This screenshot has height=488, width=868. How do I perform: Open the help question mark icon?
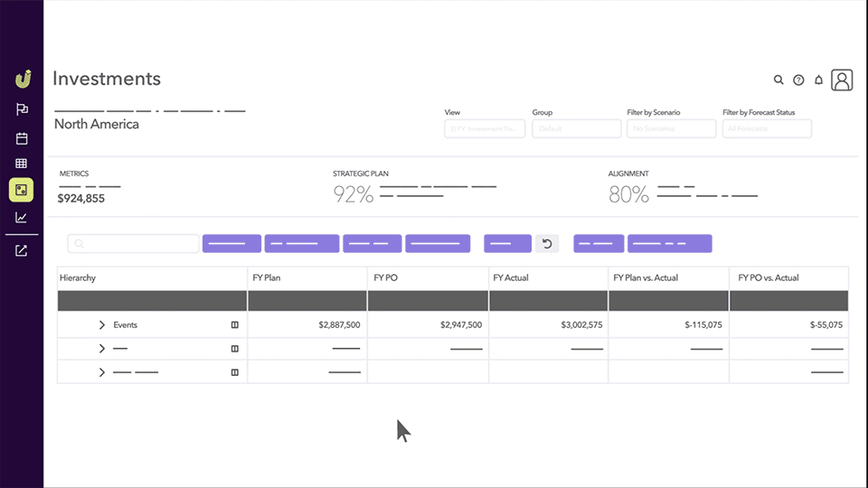click(x=798, y=80)
